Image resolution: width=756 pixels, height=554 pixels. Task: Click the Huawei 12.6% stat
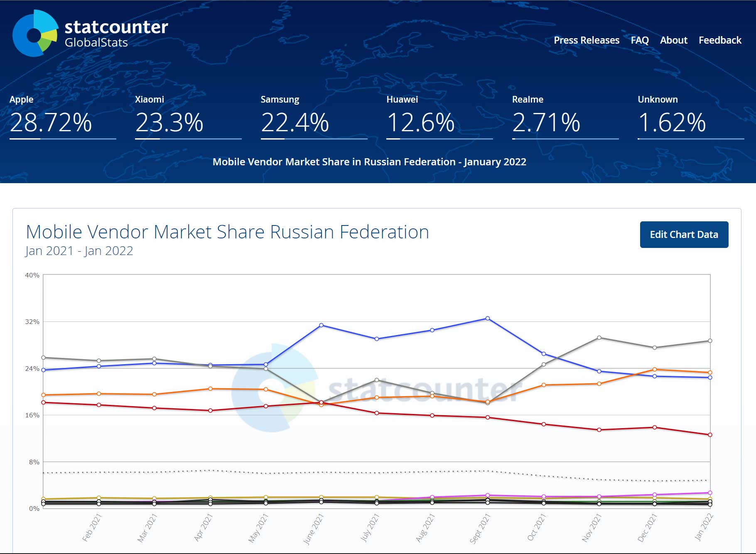point(420,117)
